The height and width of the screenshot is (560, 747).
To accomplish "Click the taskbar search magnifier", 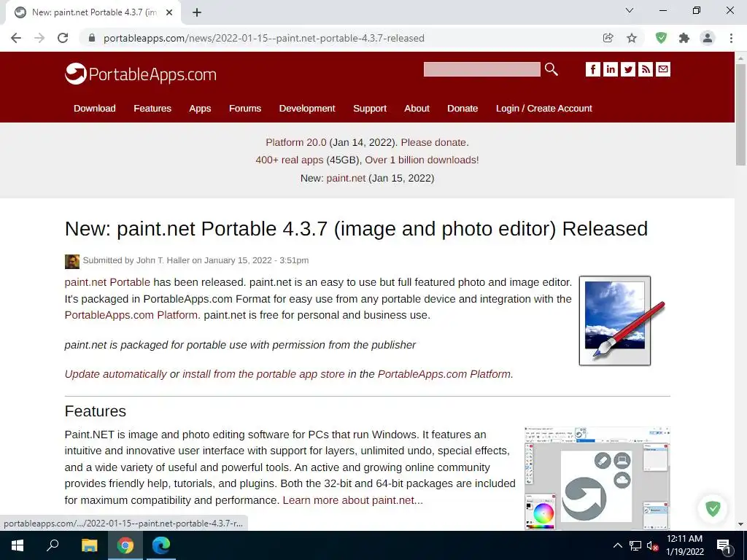I will [x=53, y=545].
